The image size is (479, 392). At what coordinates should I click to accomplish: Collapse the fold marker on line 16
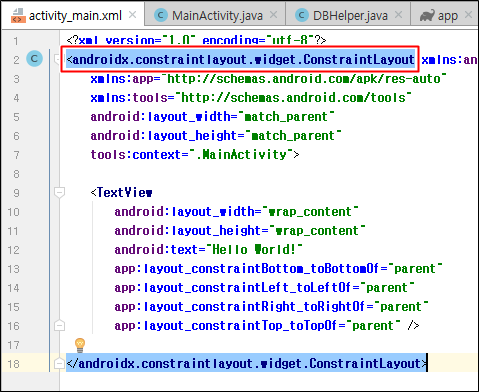click(59, 325)
